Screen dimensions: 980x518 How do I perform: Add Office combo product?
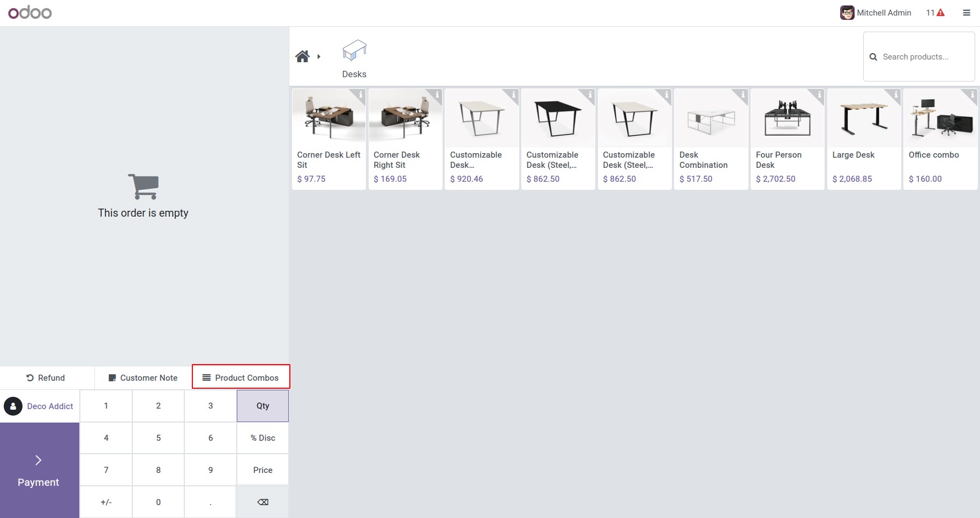[x=940, y=139]
